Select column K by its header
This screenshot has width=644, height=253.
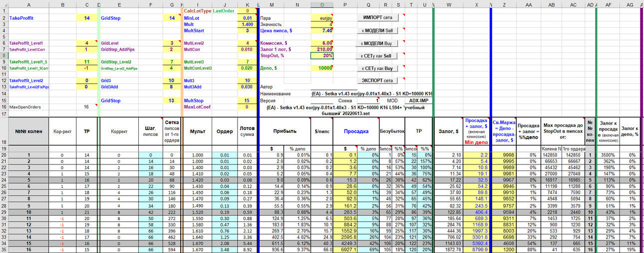tap(248, 4)
